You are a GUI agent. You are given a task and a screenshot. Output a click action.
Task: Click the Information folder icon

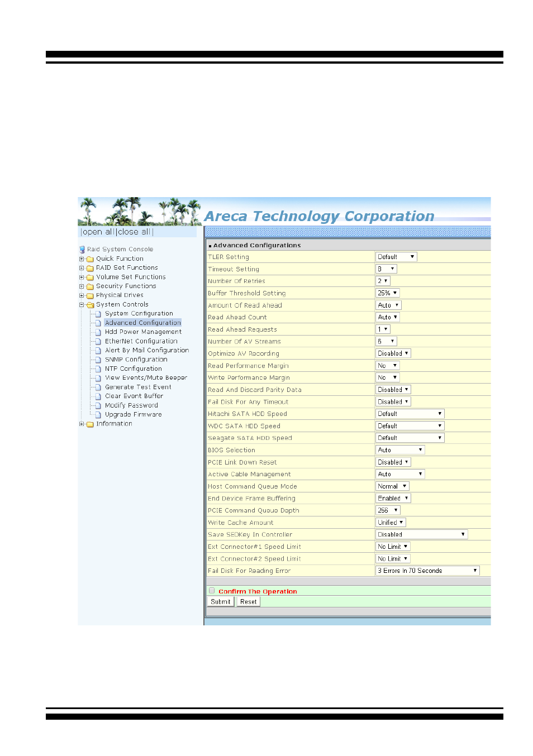[x=90, y=424]
